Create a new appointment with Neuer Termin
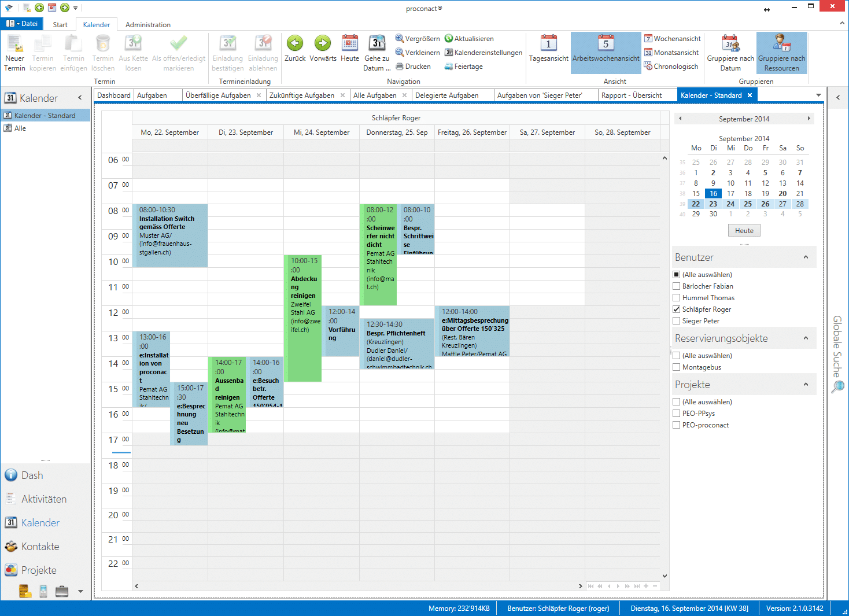Screen dimensions: 849x616 [x=14, y=53]
